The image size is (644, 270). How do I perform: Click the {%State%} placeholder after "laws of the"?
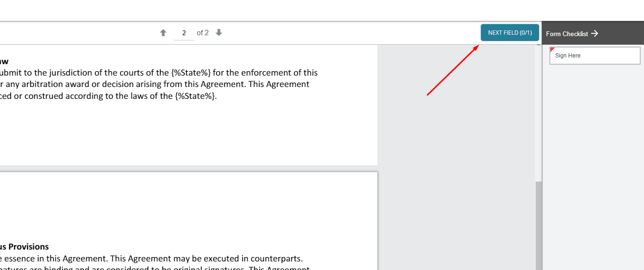click(x=195, y=96)
